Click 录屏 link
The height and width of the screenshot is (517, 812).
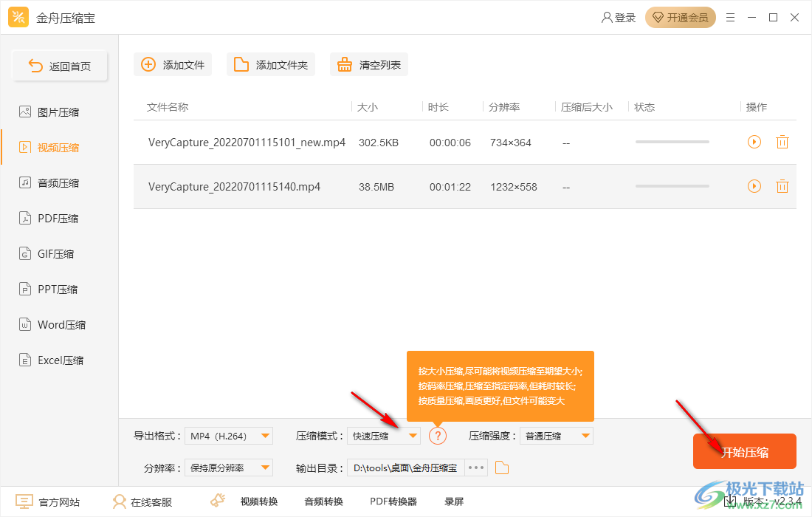click(x=454, y=501)
